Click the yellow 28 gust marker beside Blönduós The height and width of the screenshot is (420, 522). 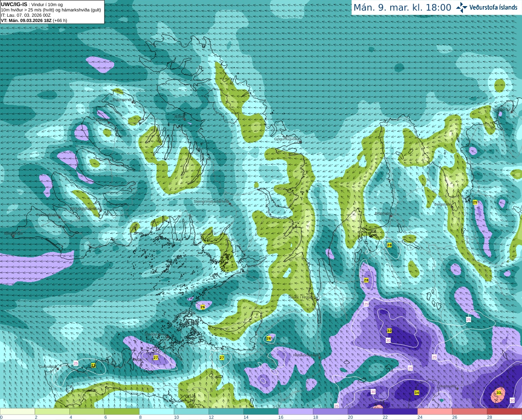pyautogui.click(x=389, y=245)
